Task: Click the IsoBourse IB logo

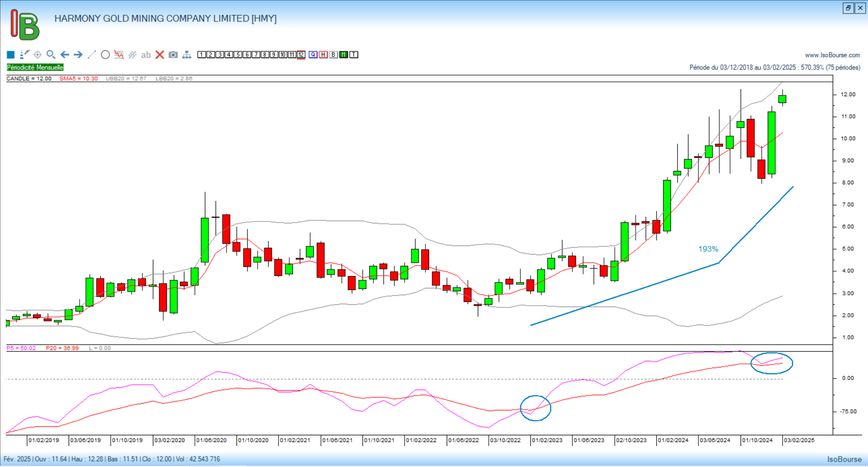Action: point(25,25)
